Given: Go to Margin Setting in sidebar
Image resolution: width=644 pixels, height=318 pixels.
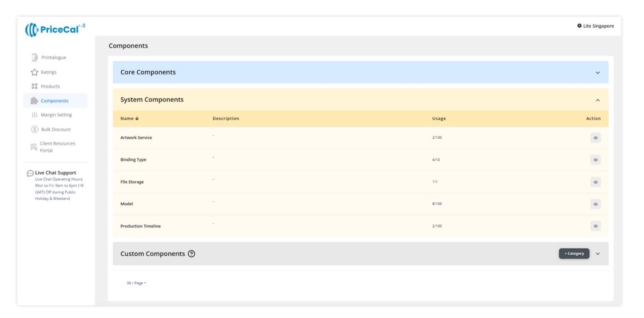Looking at the screenshot, I should tap(56, 115).
